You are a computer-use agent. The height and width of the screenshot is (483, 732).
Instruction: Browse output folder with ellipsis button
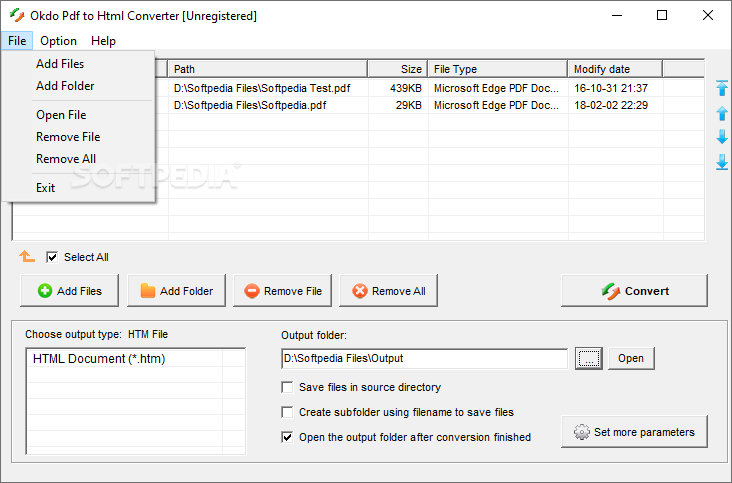click(589, 358)
